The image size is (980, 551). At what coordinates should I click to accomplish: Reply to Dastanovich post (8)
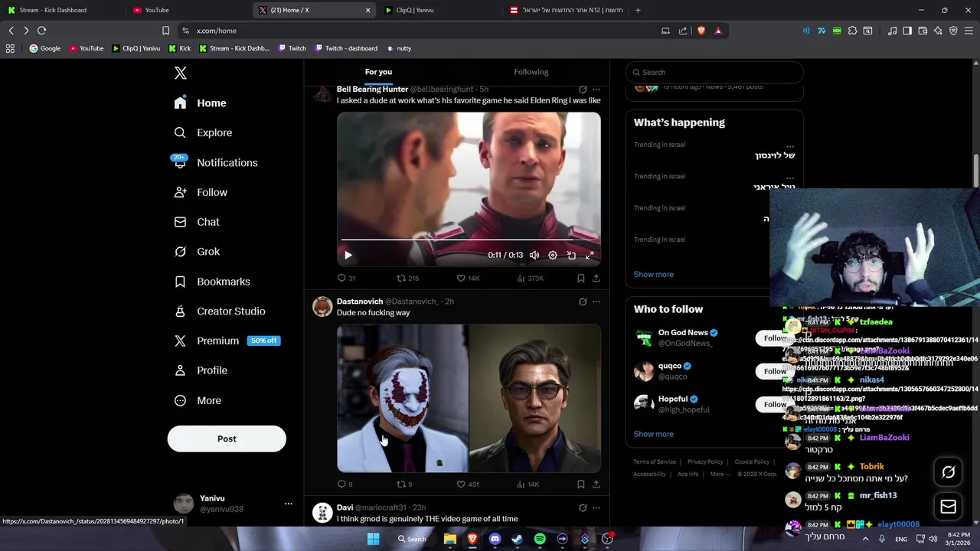[345, 484]
